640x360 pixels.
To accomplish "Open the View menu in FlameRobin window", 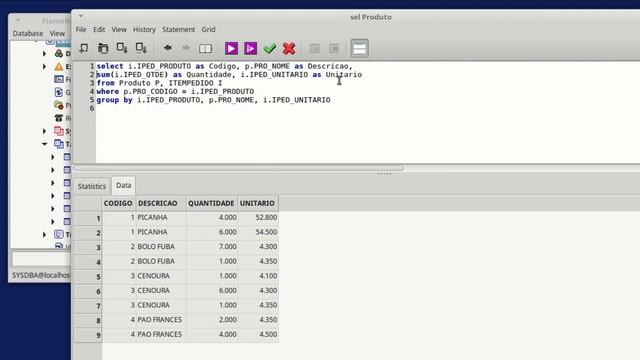I will click(57, 33).
